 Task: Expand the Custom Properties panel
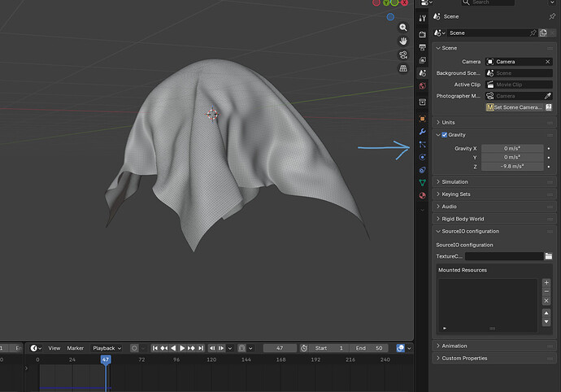point(494,359)
